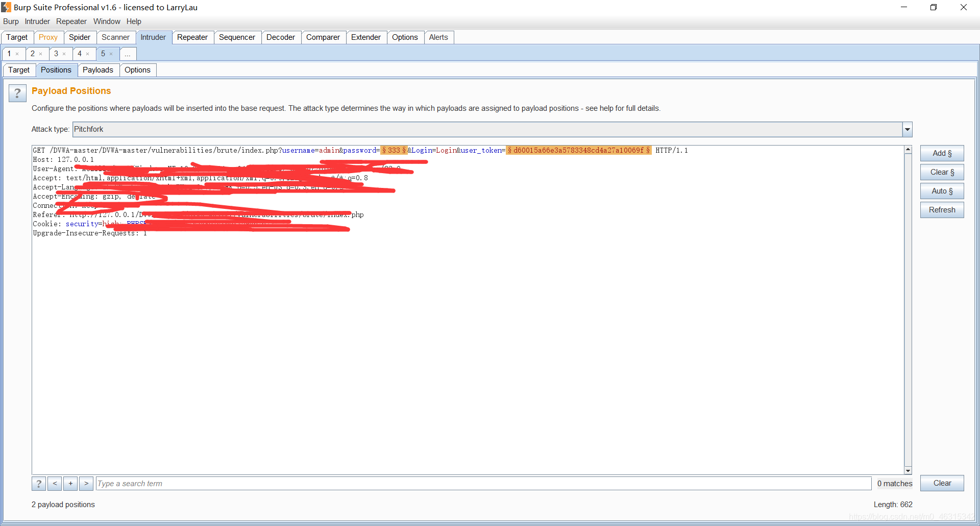Select Intruder attack tab 2
The height and width of the screenshot is (526, 980).
(x=33, y=54)
